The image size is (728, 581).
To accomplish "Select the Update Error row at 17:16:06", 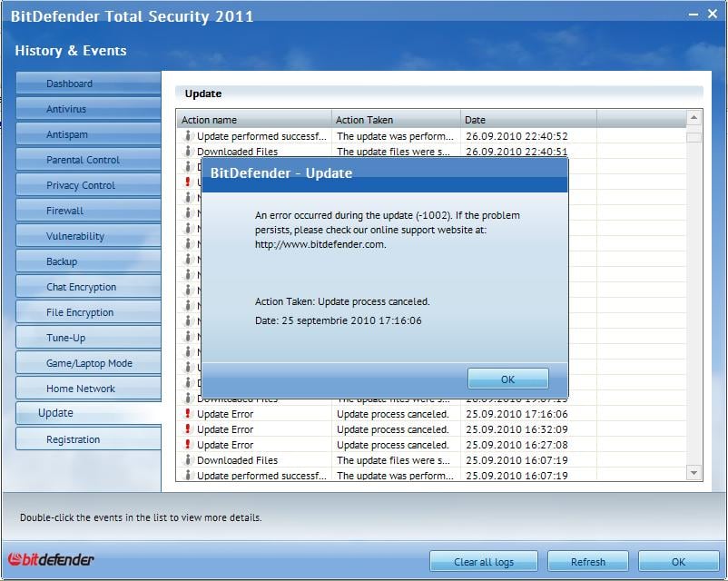I will [x=432, y=414].
